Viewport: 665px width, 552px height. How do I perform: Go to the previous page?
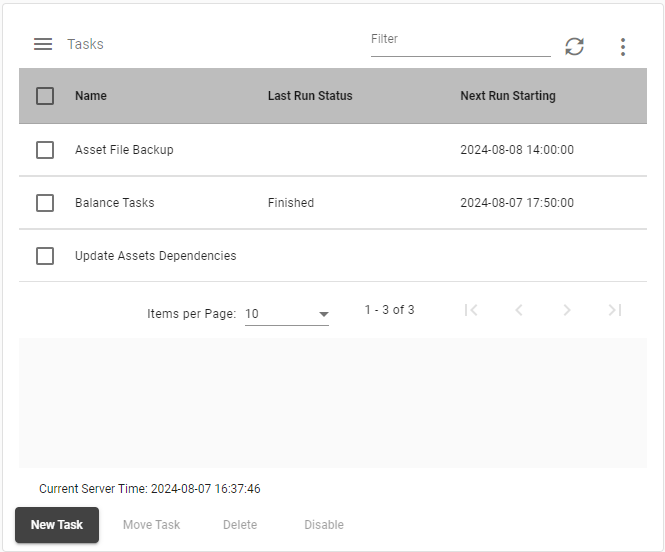[519, 310]
